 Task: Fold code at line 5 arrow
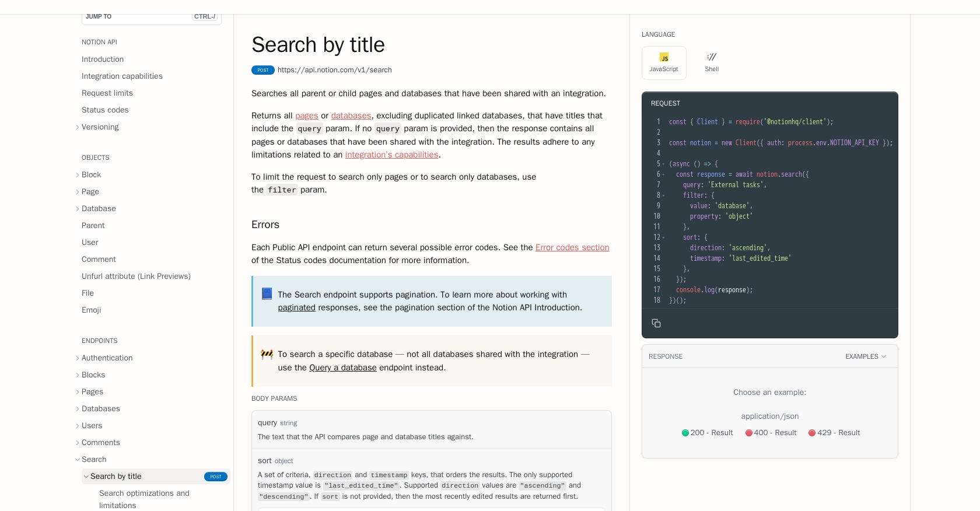coord(663,164)
